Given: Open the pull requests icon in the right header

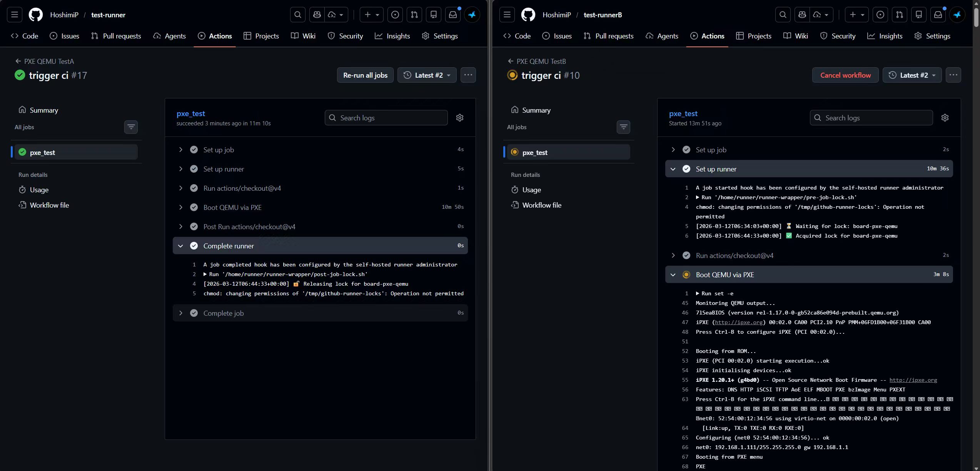Looking at the screenshot, I should pyautogui.click(x=899, y=15).
